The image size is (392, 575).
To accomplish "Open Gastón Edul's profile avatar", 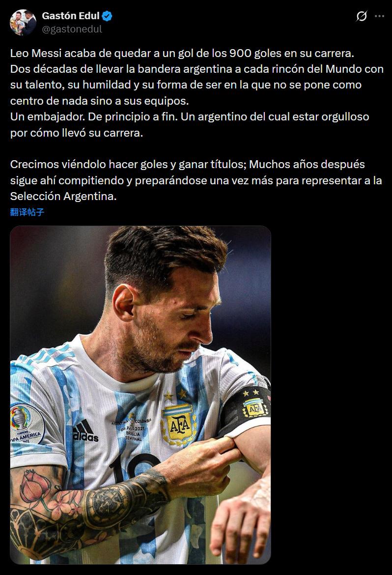I will (23, 23).
